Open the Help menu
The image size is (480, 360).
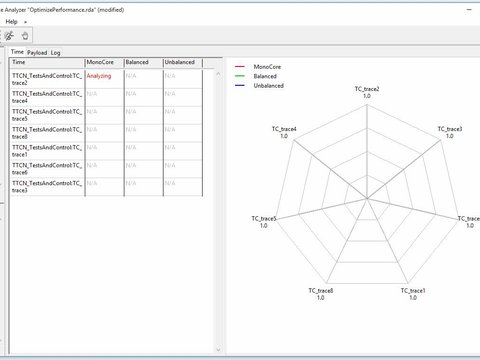pos(11,22)
